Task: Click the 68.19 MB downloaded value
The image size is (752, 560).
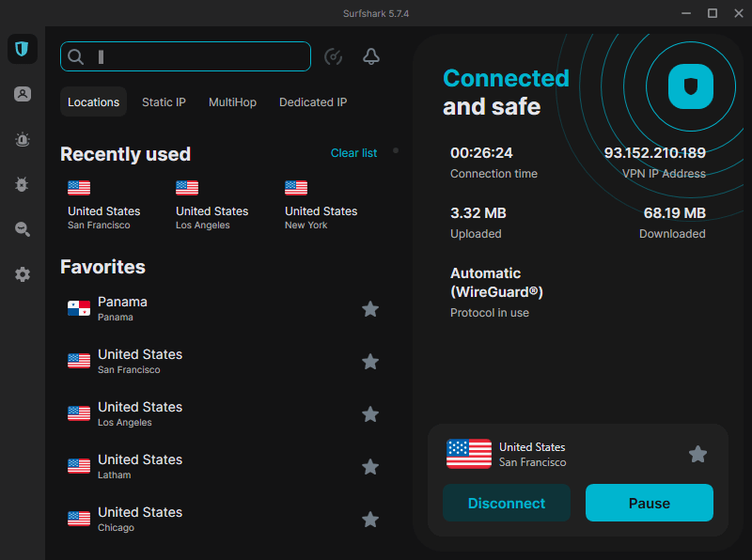Action: (x=674, y=213)
